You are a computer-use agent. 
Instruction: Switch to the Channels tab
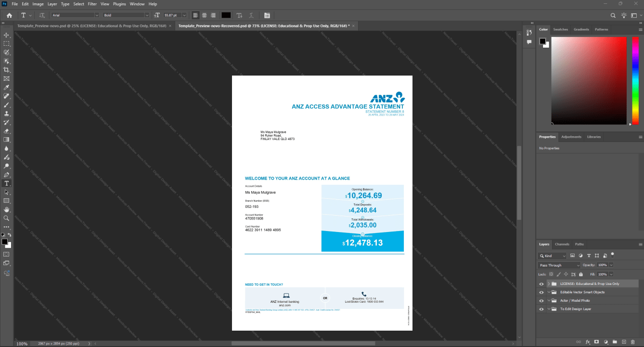[562, 244]
